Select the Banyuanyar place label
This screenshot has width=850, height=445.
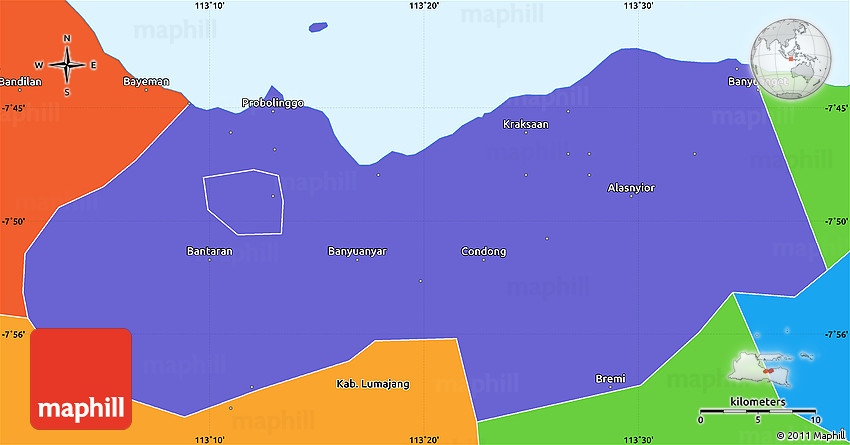point(357,251)
